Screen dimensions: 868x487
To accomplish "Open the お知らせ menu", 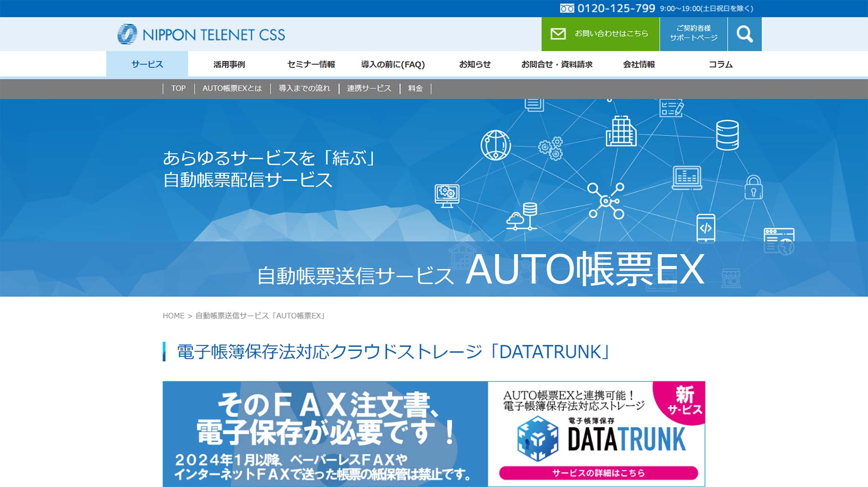I will 475,64.
